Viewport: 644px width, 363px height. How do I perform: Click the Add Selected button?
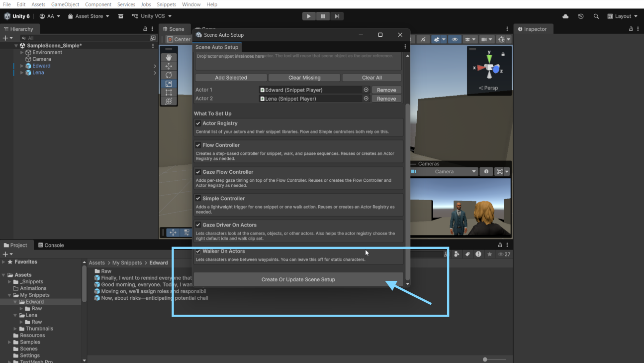tap(231, 78)
